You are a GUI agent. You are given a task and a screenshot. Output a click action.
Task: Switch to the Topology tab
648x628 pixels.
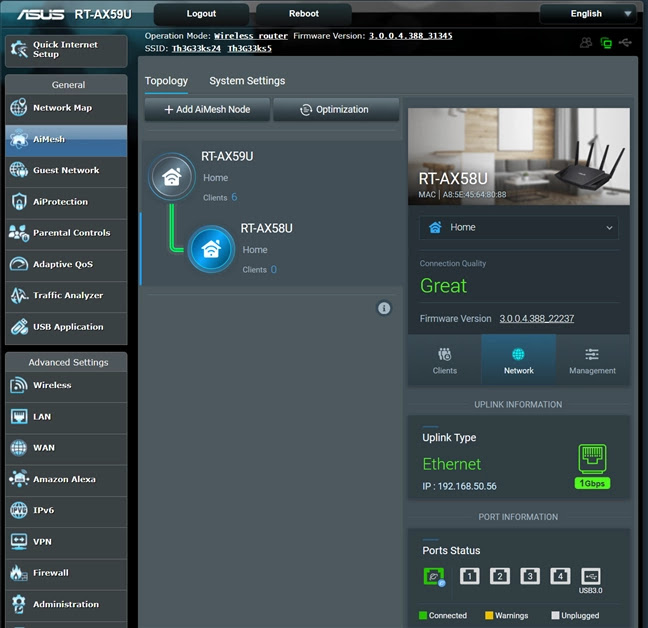pos(166,81)
